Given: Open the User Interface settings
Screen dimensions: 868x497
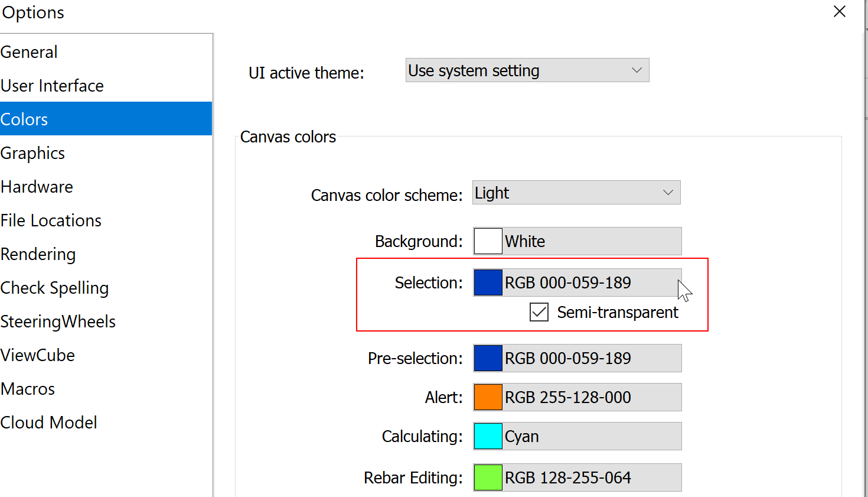Looking at the screenshot, I should point(52,85).
